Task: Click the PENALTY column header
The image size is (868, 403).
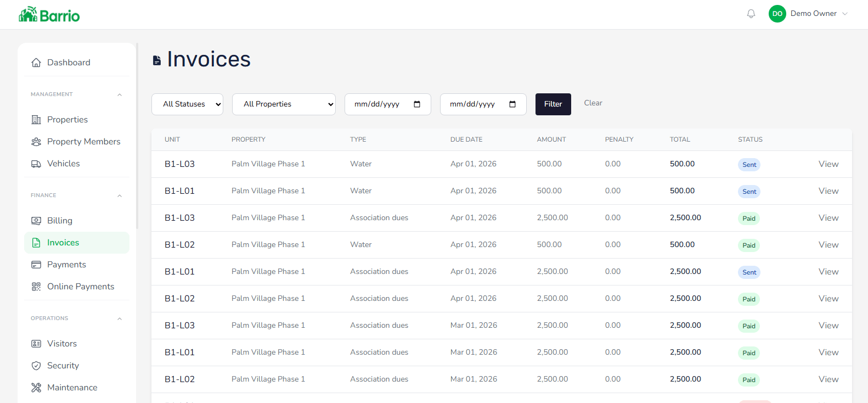Action: [619, 139]
